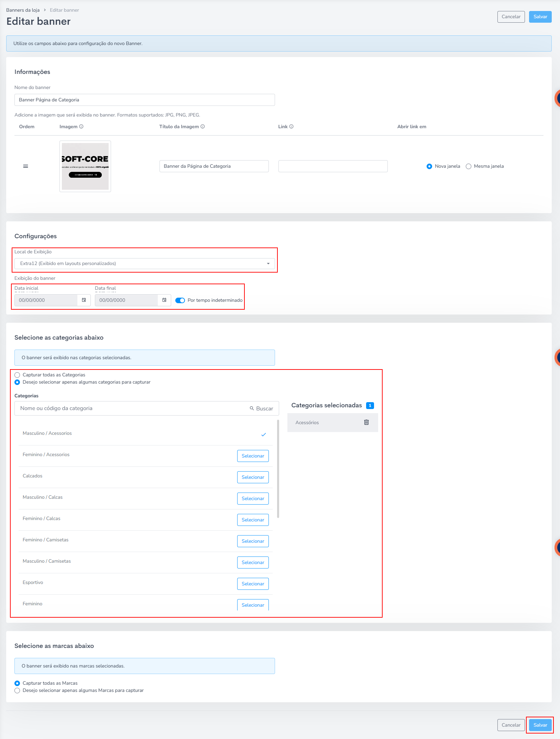Image resolution: width=560 pixels, height=739 pixels.
Task: Click the info icon next to Link
Action: (x=292, y=126)
